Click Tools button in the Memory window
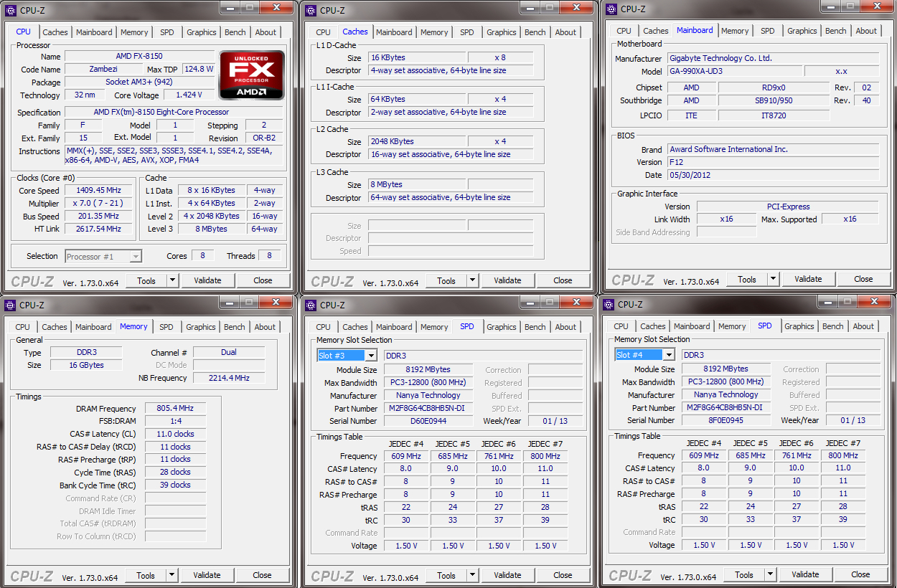 pyautogui.click(x=146, y=575)
